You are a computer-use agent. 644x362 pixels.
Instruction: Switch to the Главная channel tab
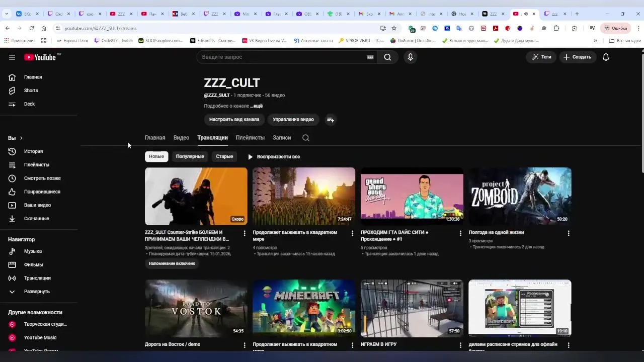click(155, 138)
